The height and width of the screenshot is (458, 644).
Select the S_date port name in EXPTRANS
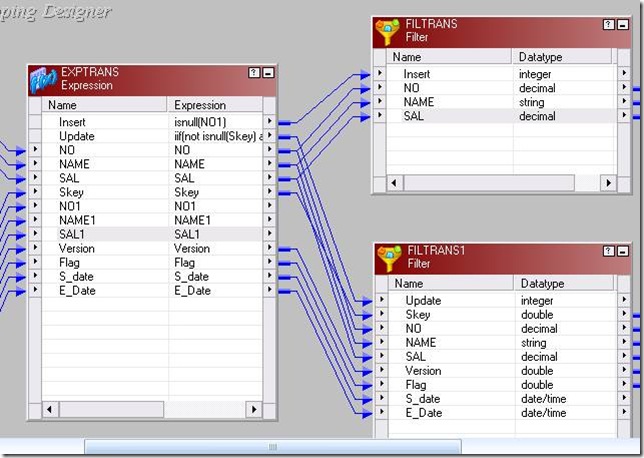(x=76, y=276)
